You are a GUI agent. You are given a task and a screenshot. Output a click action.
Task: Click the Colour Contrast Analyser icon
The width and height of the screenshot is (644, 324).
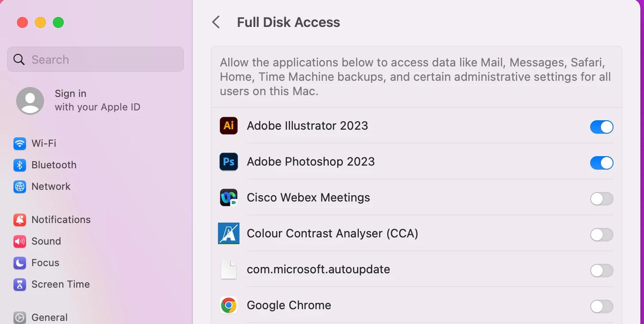[x=229, y=233]
